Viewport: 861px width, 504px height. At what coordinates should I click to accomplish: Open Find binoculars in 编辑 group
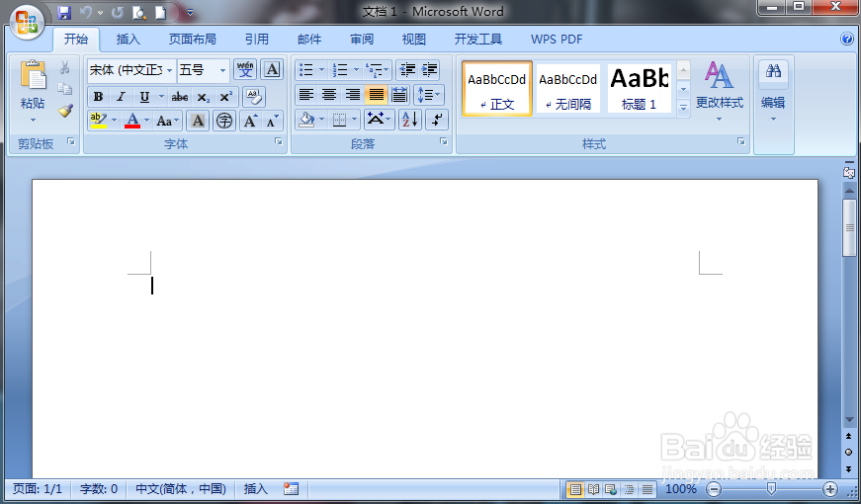(x=773, y=72)
